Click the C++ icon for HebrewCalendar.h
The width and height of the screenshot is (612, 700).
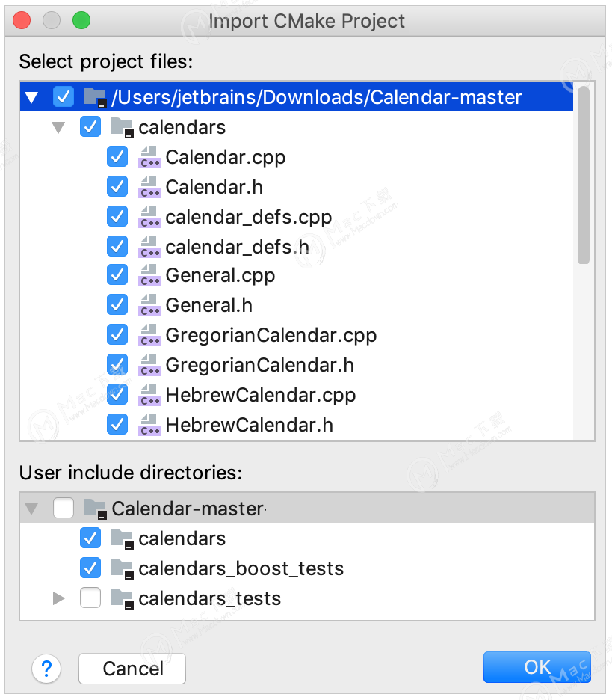(x=149, y=425)
